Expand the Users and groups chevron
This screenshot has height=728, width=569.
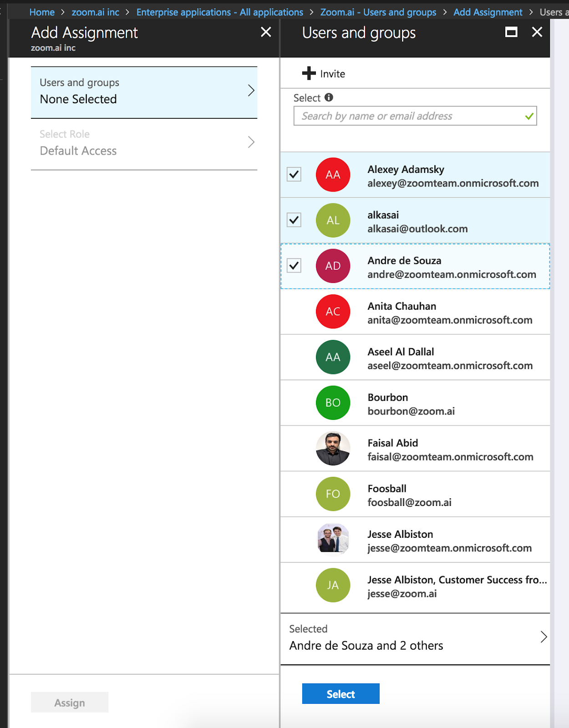pos(251,91)
